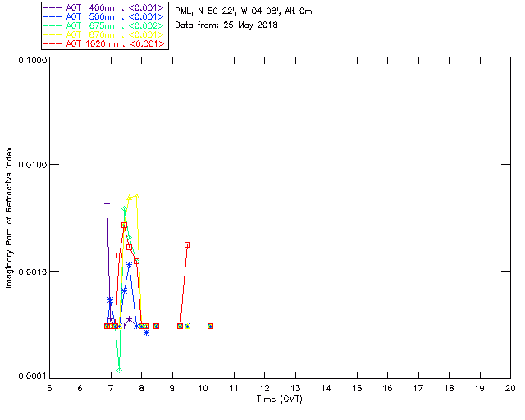Click the x-axis tick label 10
Image resolution: width=525 pixels, height=420 pixels.
pos(203,388)
